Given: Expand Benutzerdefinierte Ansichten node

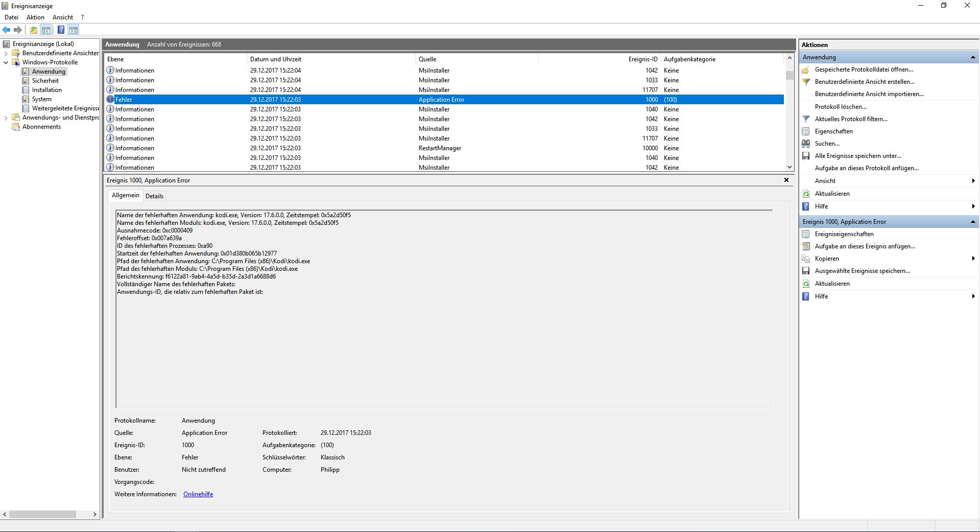Looking at the screenshot, I should 6,53.
